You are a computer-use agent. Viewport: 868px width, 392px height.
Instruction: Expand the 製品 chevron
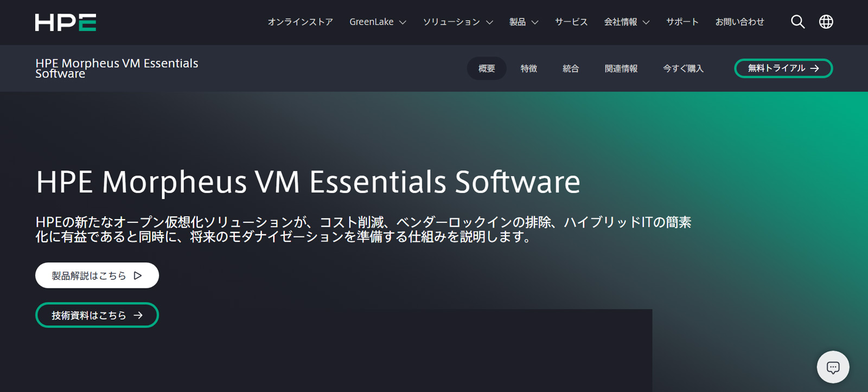535,22
